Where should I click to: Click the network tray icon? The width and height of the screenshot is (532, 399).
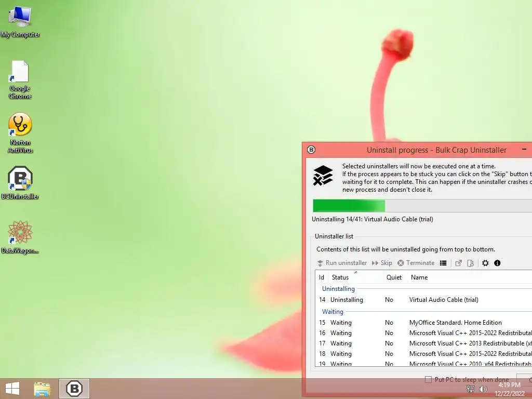pos(471,389)
